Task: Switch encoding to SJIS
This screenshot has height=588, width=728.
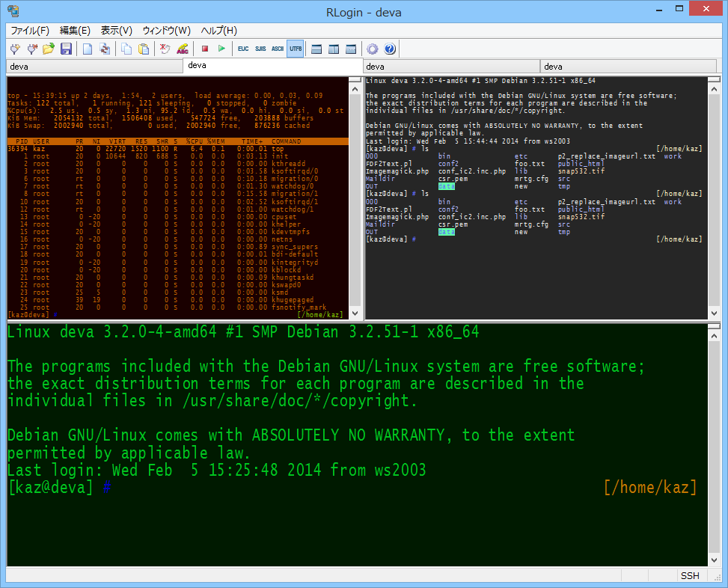Action: tap(260, 49)
